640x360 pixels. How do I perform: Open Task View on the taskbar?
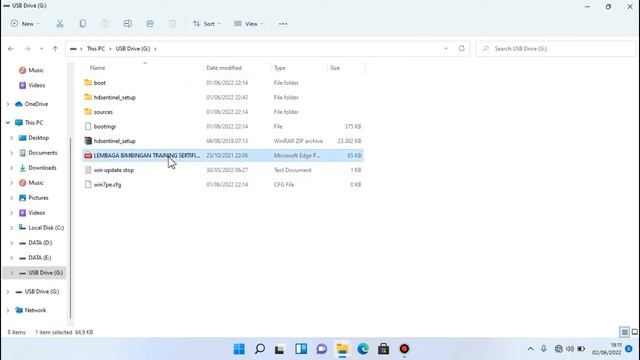pos(280,349)
